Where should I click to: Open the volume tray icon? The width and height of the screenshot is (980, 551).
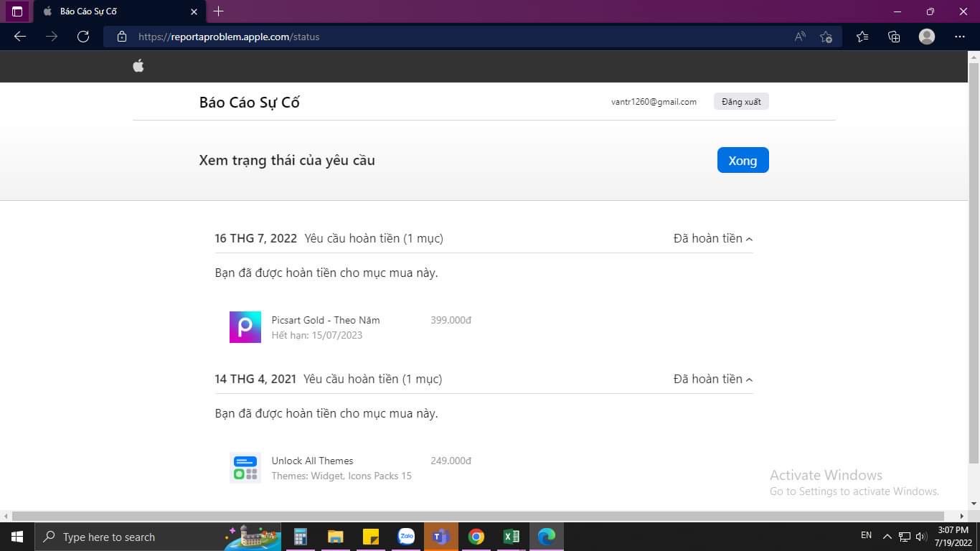[921, 537]
